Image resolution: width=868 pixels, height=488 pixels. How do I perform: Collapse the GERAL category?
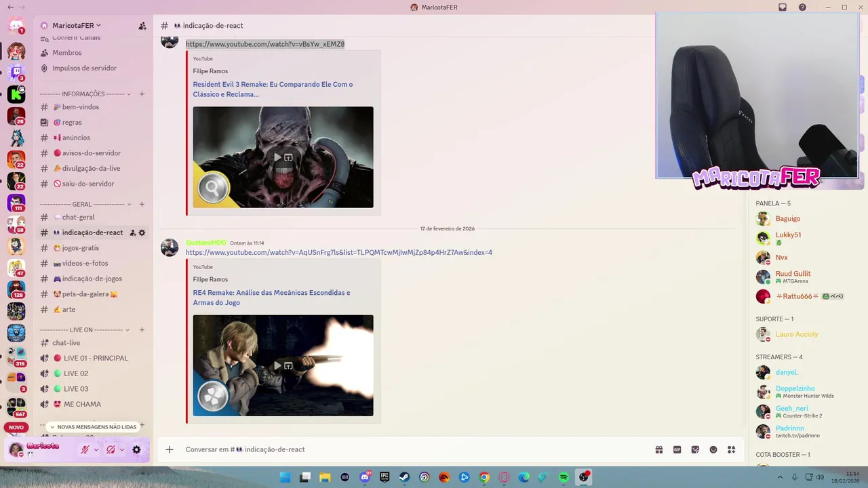85,204
